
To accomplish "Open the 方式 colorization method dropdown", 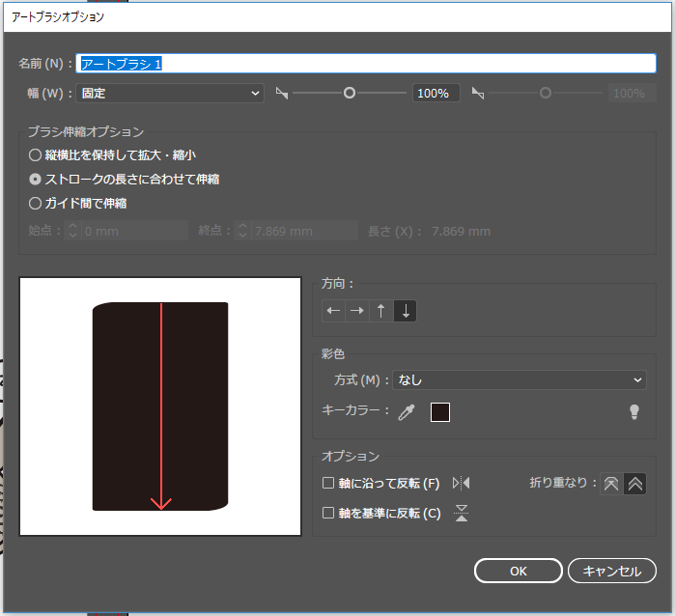I will pos(520,379).
